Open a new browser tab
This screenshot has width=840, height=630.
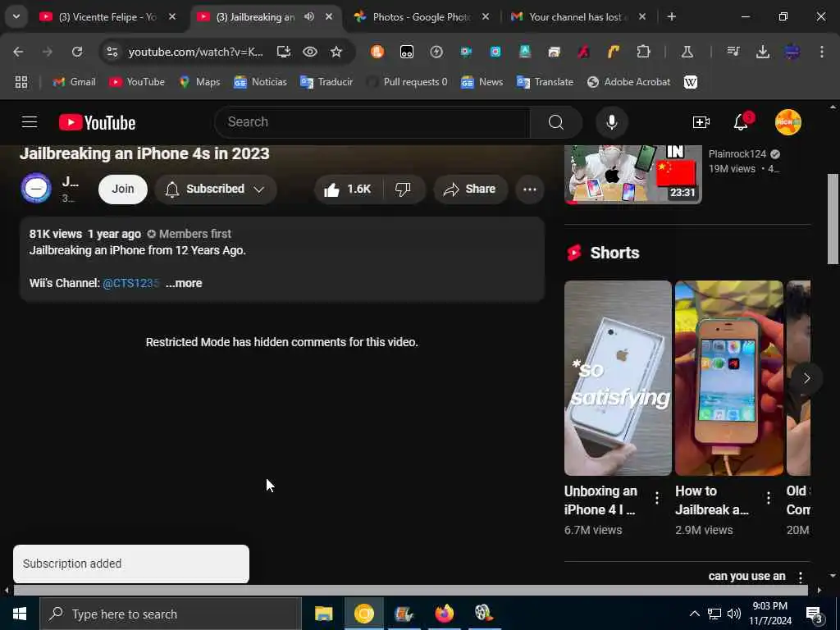[671, 16]
